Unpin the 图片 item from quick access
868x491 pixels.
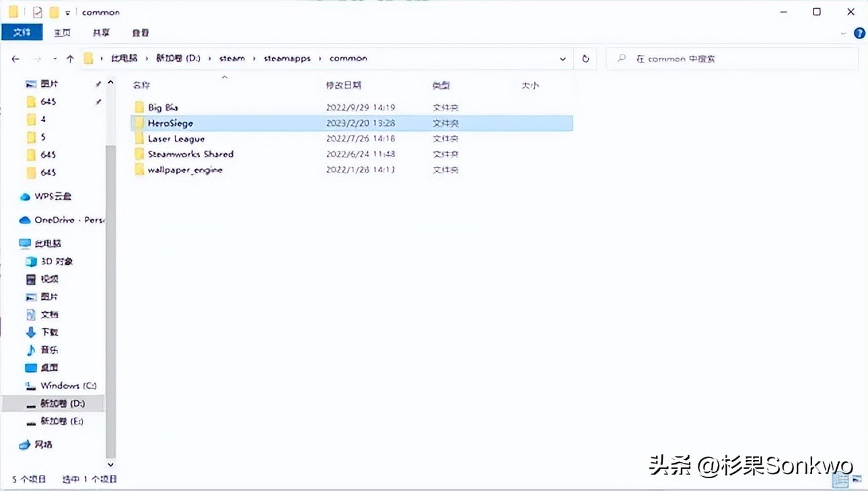(x=98, y=83)
